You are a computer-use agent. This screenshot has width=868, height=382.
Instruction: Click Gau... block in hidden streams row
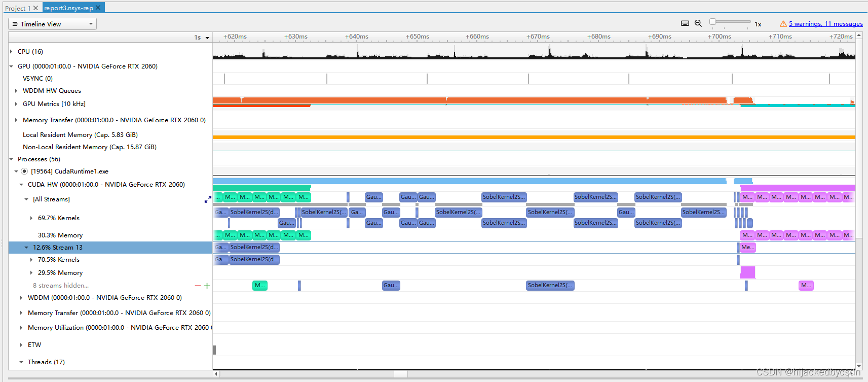(391, 286)
